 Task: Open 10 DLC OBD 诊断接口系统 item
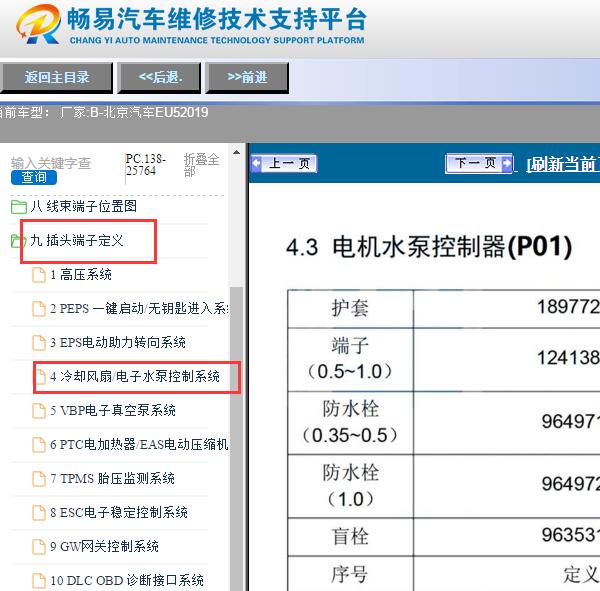pyautogui.click(x=127, y=580)
